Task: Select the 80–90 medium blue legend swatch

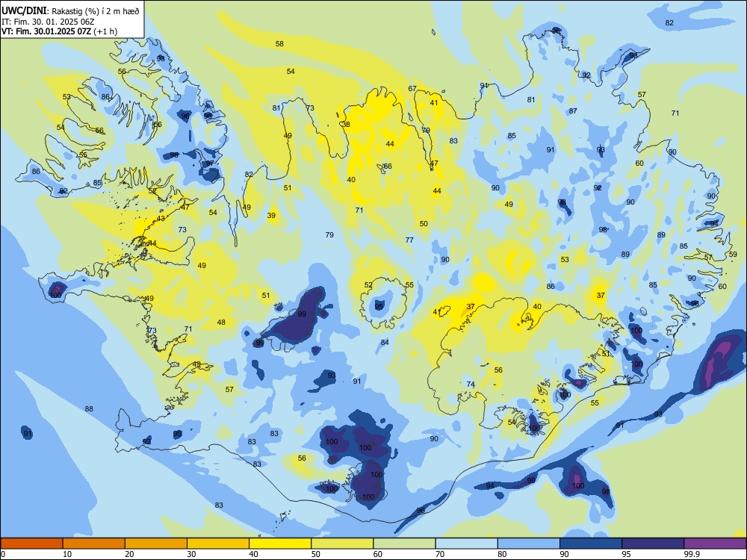Action: tap(528, 544)
